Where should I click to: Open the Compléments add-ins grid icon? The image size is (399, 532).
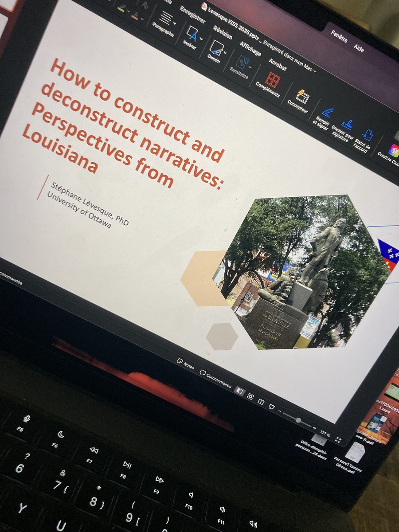[x=273, y=80]
